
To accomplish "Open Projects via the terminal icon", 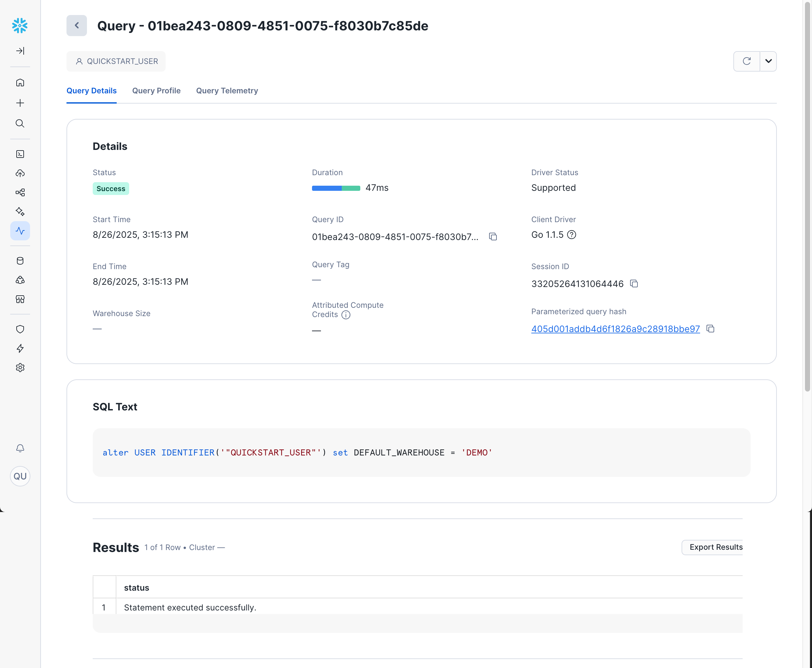I will [20, 154].
